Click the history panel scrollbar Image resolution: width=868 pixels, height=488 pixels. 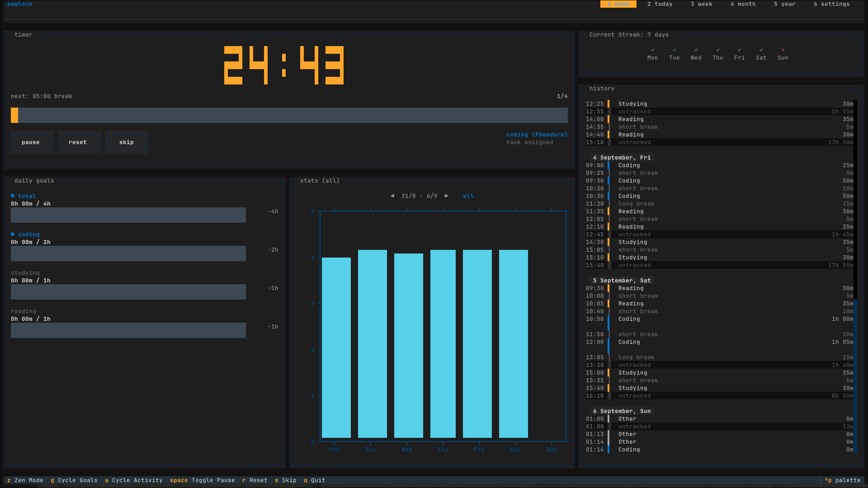tap(855, 277)
